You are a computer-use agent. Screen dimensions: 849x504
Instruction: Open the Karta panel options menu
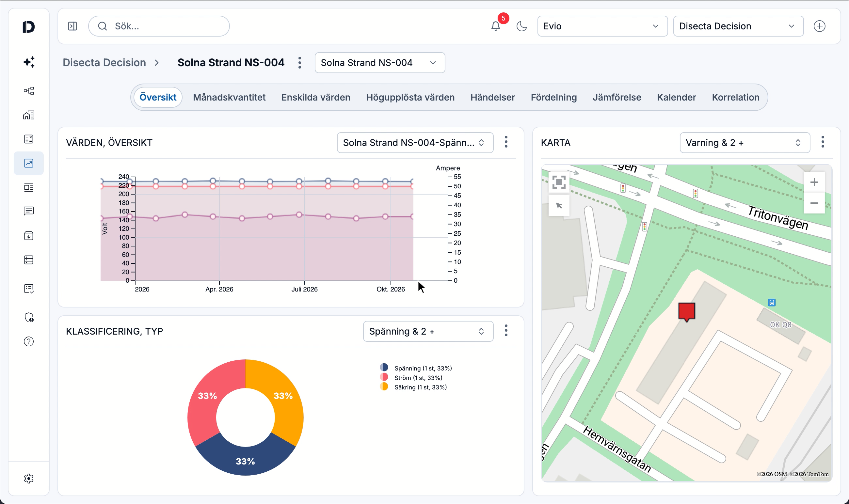tap(823, 142)
